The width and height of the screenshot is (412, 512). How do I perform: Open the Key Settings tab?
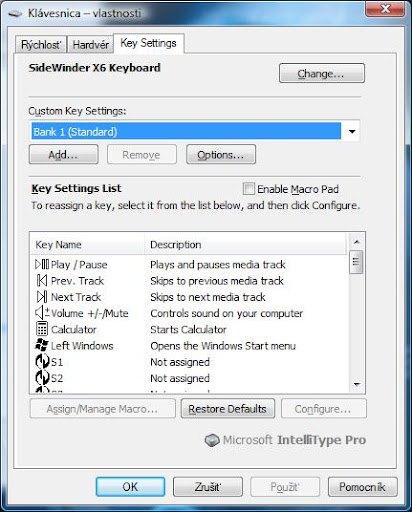click(148, 43)
